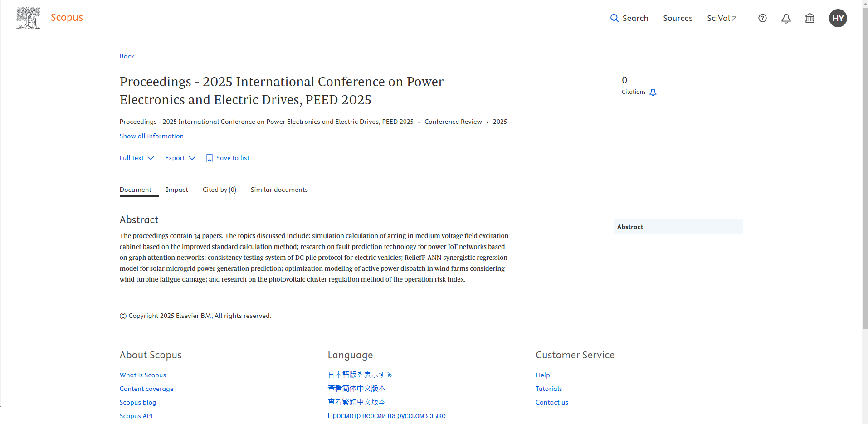Open the Cited by (0) tab
The width and height of the screenshot is (868, 424).
(x=219, y=190)
